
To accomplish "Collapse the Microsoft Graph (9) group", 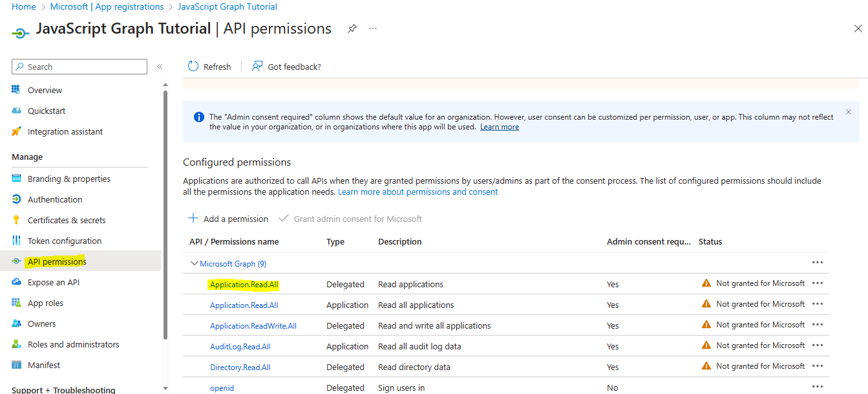I will coord(194,263).
